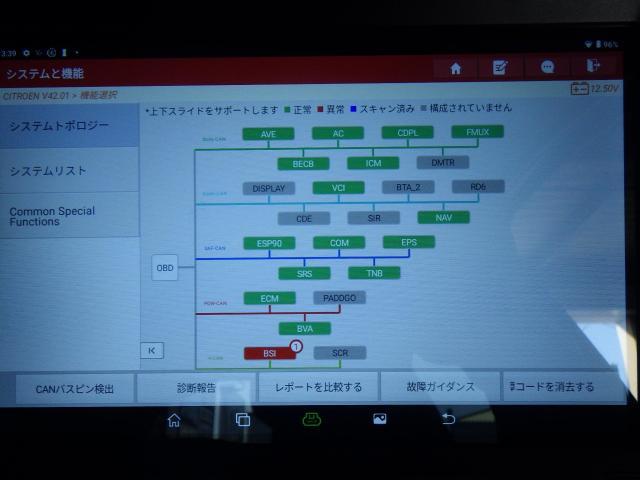Open the gallery image icon in navigation bar

[x=380, y=419]
